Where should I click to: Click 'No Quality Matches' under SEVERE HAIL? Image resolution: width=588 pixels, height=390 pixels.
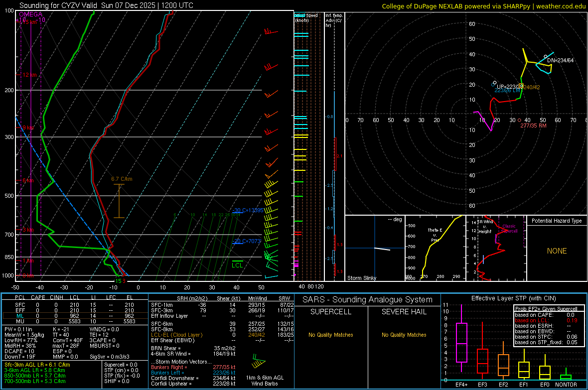(404, 335)
